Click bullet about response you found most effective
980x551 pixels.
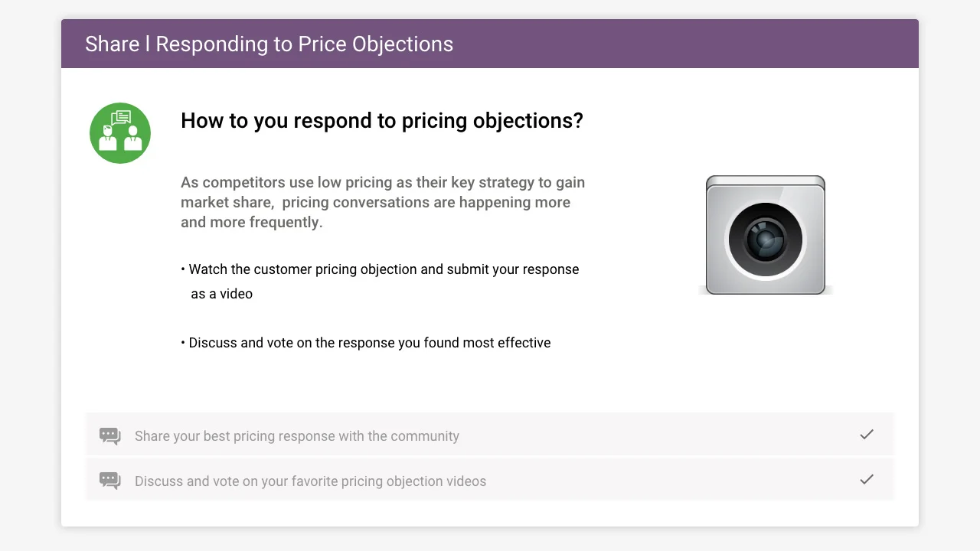pyautogui.click(x=365, y=343)
